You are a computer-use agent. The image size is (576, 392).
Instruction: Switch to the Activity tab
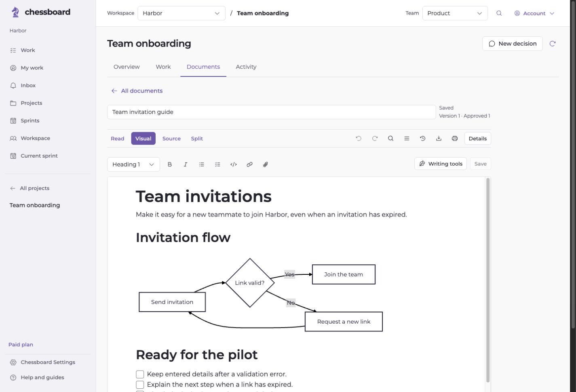pyautogui.click(x=246, y=67)
